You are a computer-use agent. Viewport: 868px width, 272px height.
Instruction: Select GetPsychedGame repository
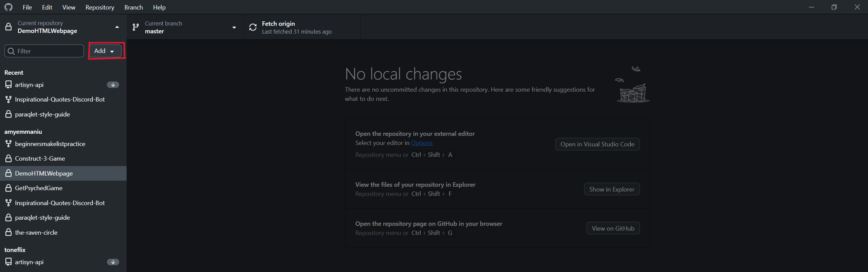click(63, 188)
